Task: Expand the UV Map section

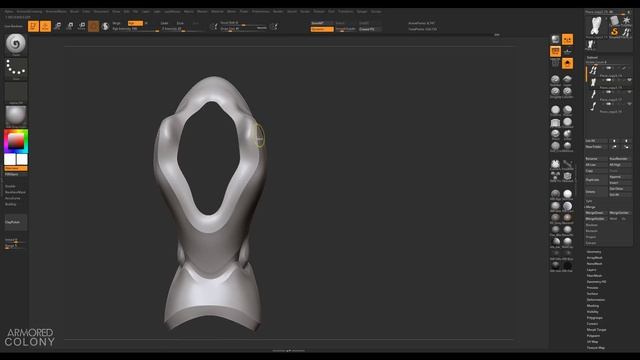Action: [x=592, y=342]
